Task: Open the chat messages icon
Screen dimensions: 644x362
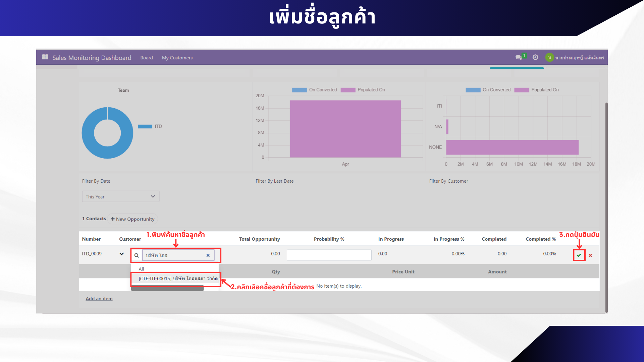Action: 519,57
